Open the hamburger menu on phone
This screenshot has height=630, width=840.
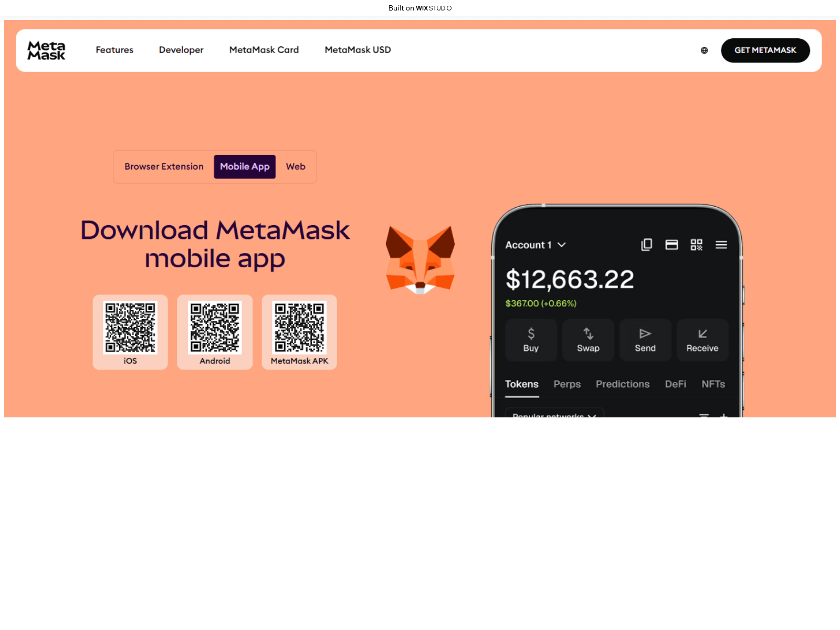point(721,245)
